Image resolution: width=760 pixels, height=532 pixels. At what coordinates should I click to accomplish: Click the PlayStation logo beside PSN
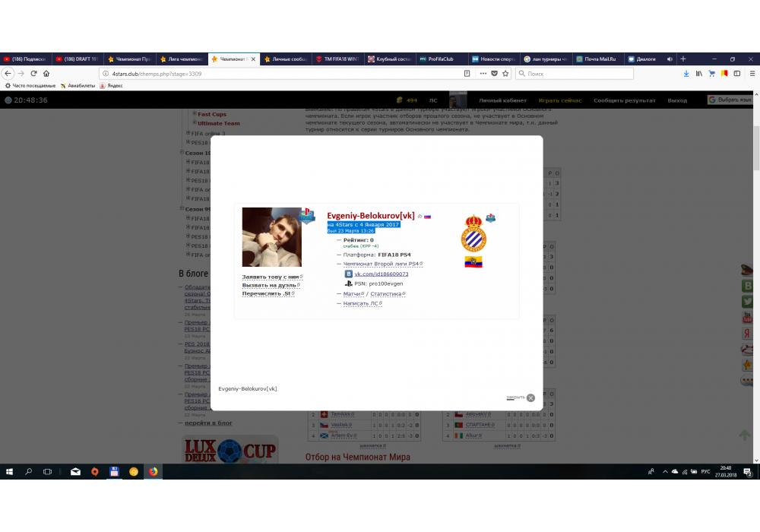click(x=348, y=283)
